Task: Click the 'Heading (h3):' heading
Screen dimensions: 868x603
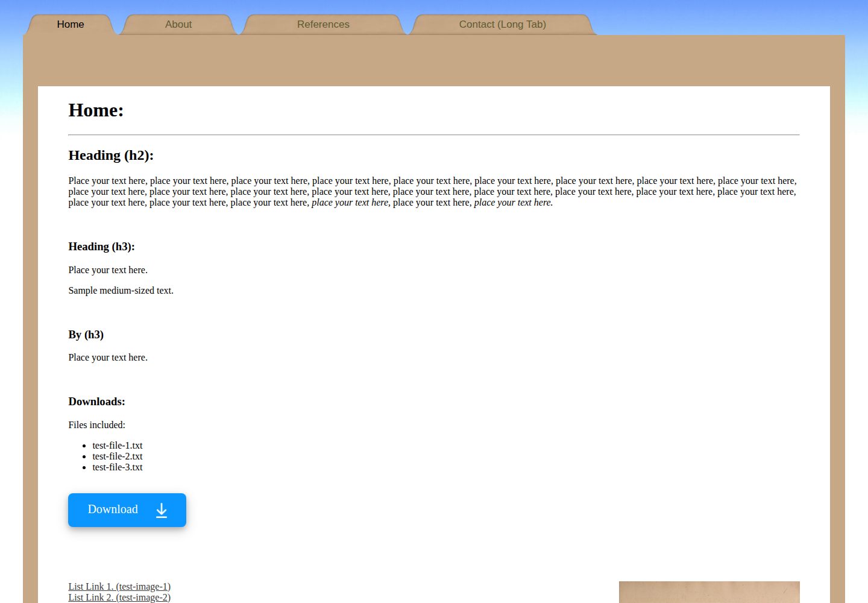Action: pos(101,247)
